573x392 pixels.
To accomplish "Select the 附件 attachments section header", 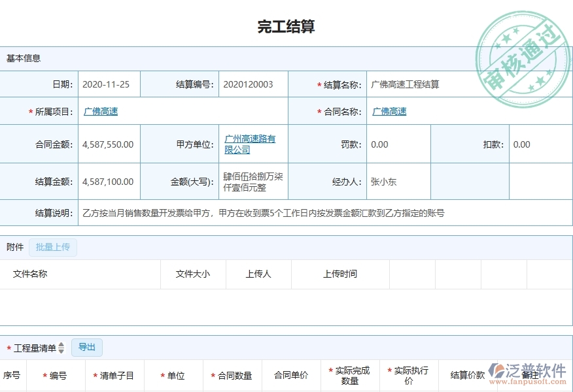I will [x=14, y=247].
